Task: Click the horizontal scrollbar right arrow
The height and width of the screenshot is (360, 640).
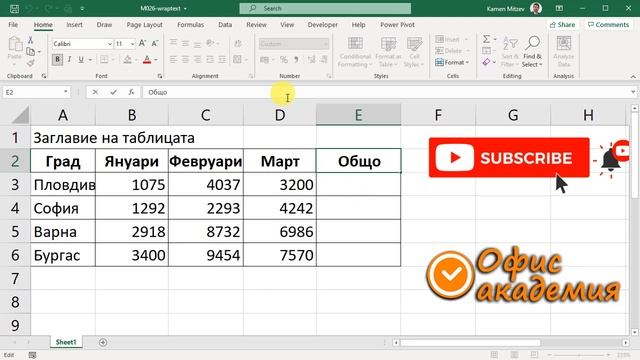Action: [x=626, y=342]
